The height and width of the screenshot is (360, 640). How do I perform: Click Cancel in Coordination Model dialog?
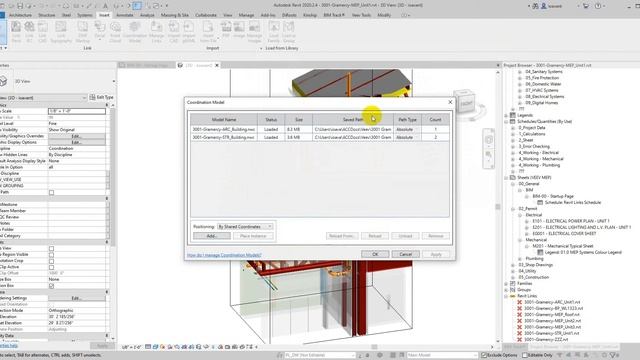pyautogui.click(x=405, y=254)
